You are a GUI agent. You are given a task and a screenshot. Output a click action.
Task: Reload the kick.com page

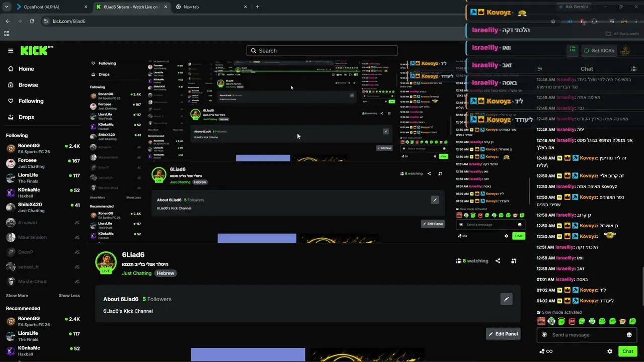point(32,21)
